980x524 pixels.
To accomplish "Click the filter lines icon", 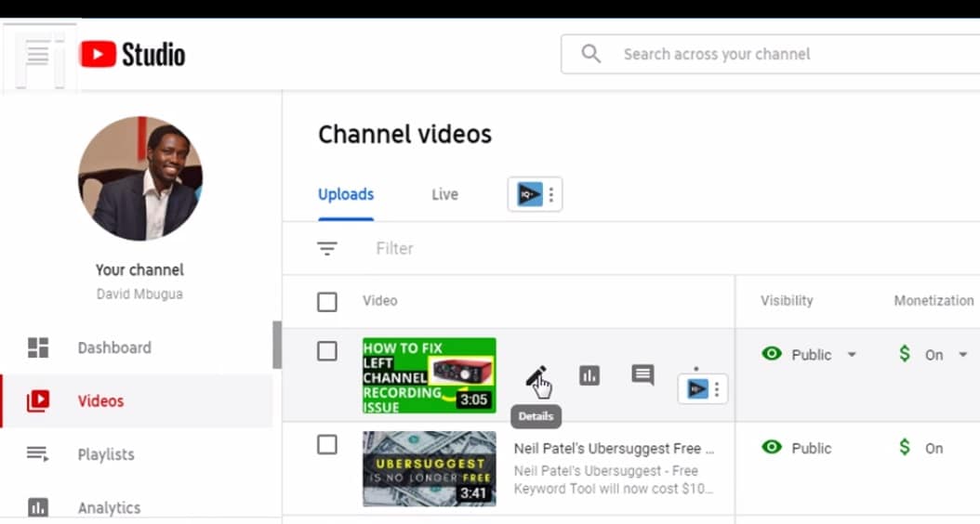I will 327,249.
